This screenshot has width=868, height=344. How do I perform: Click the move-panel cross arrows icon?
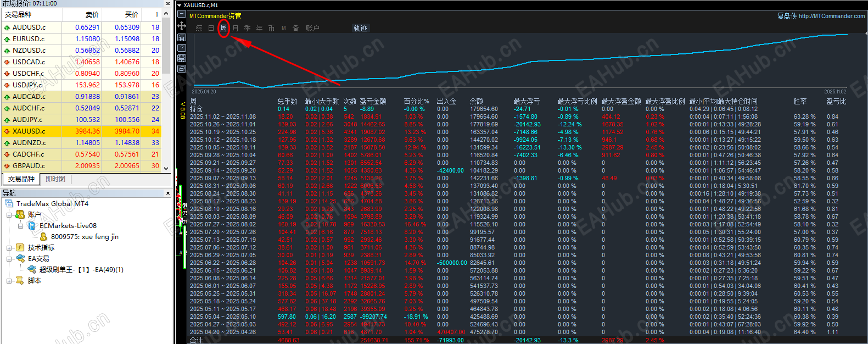182,26
